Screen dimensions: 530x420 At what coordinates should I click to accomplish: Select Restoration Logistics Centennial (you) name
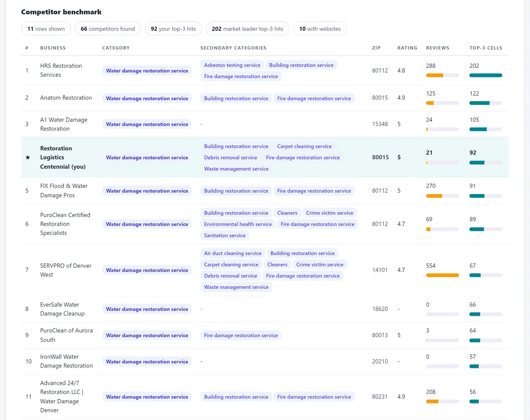coord(63,157)
